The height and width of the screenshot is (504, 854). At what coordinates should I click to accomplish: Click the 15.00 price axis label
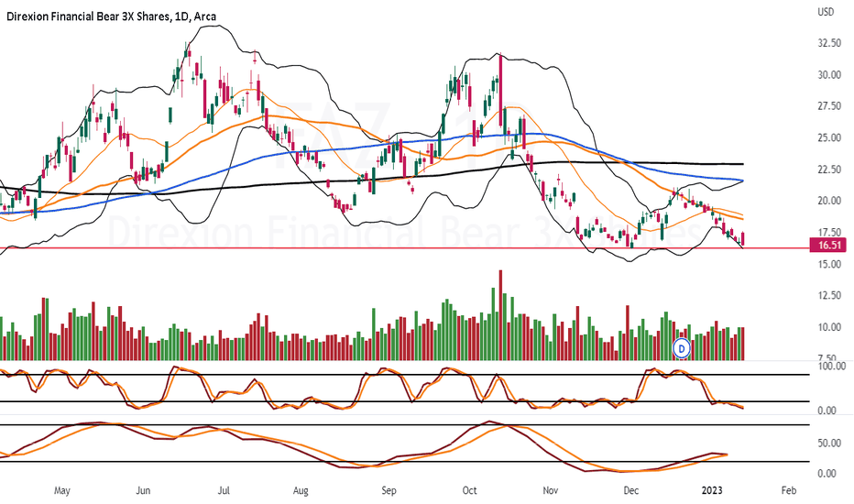pyautogui.click(x=829, y=264)
